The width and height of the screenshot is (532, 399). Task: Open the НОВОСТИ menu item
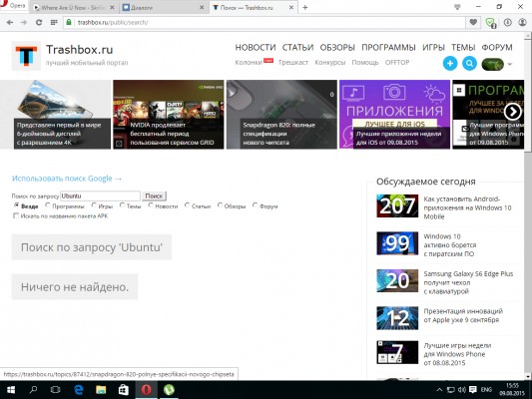point(256,48)
